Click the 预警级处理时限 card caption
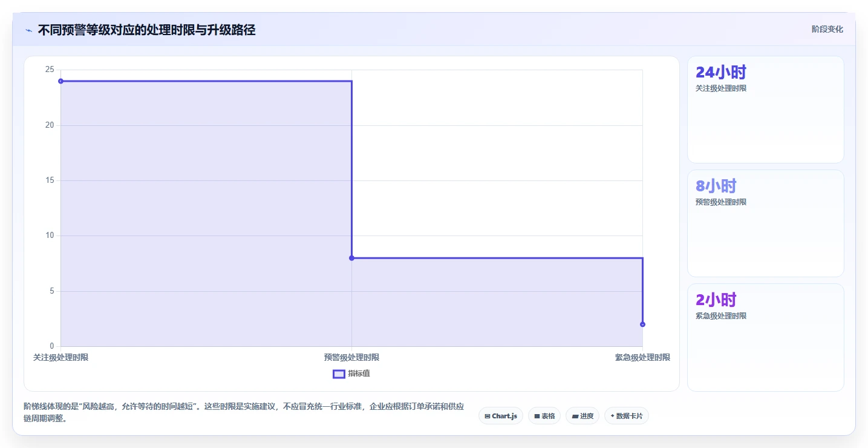The width and height of the screenshot is (868, 448). 721,202
